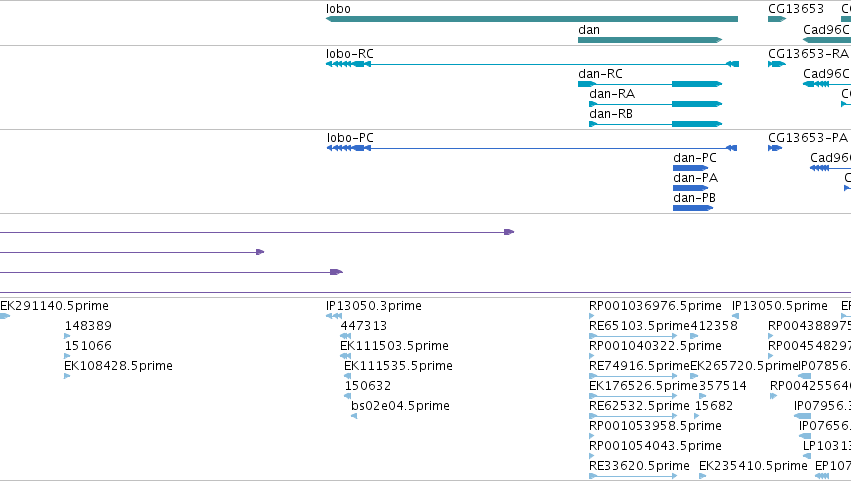Click the CG13653-PA protein feature

(774, 148)
